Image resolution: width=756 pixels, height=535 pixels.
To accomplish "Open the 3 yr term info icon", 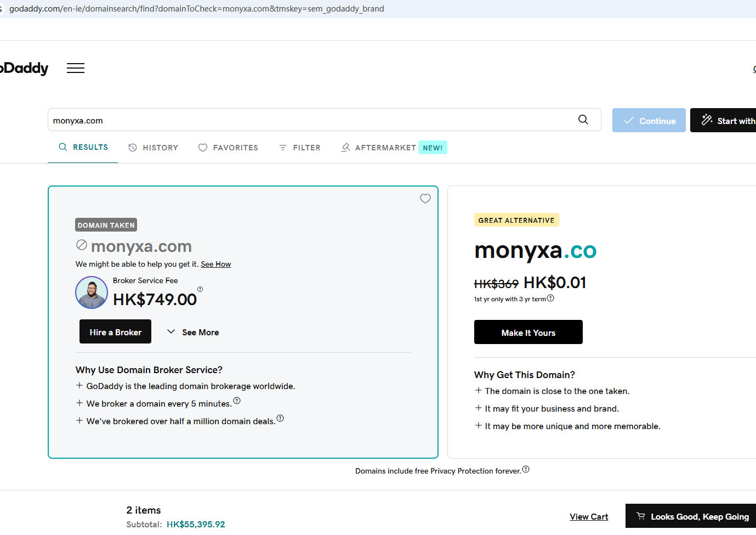I will (551, 299).
